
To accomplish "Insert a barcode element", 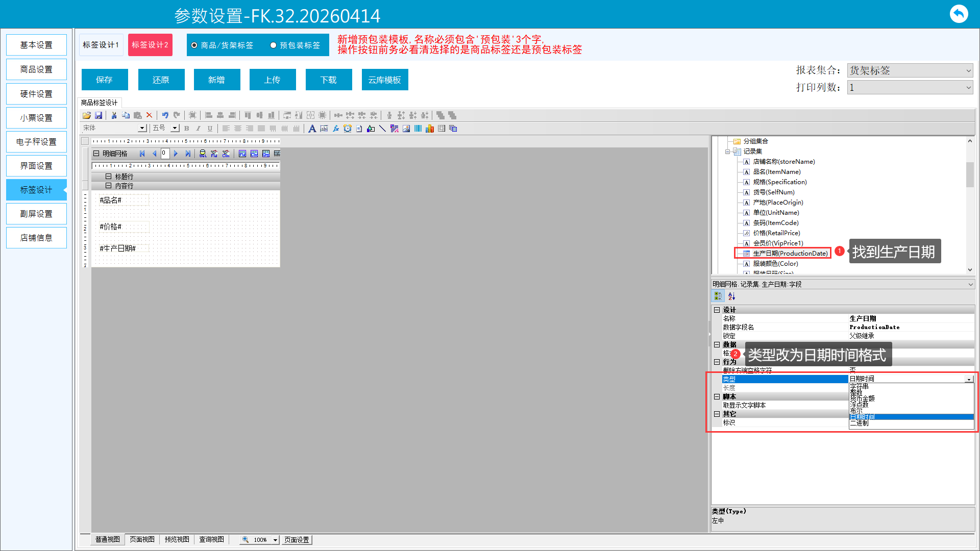I will pyautogui.click(x=418, y=129).
